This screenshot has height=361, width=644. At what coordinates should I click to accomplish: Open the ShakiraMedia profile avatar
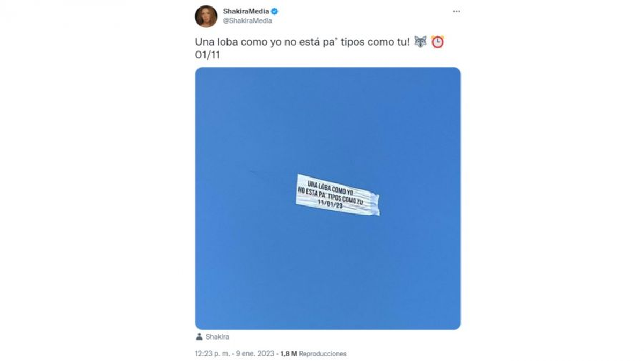(206, 16)
